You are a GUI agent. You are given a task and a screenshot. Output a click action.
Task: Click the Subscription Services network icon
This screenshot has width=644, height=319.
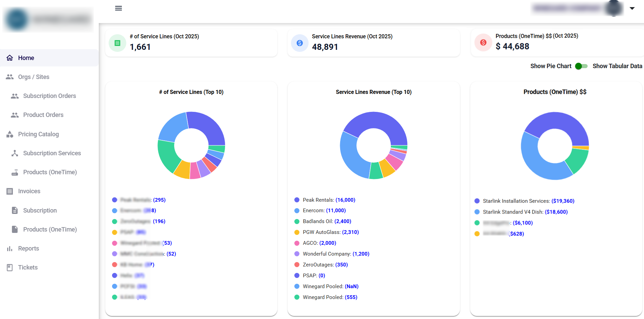pyautogui.click(x=15, y=153)
